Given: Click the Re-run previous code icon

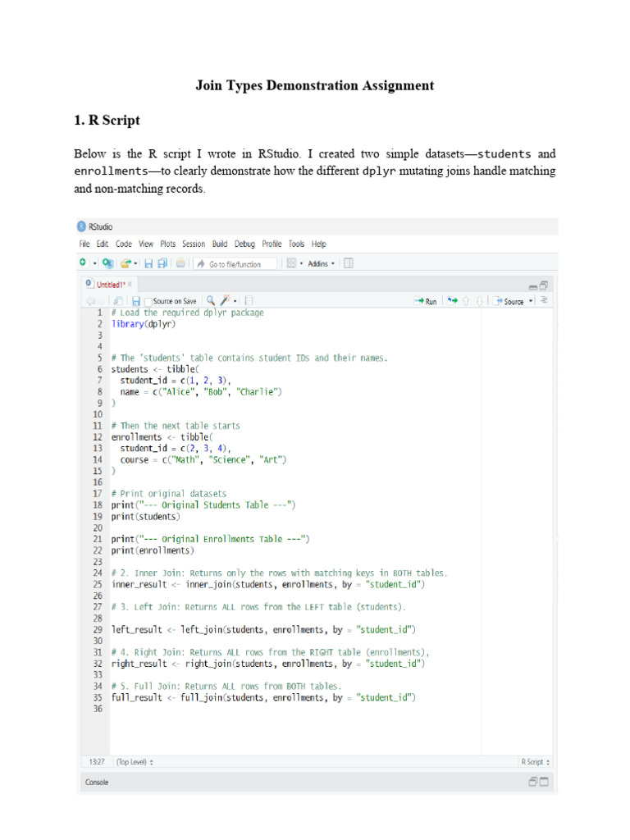Looking at the screenshot, I should pyautogui.click(x=453, y=300).
